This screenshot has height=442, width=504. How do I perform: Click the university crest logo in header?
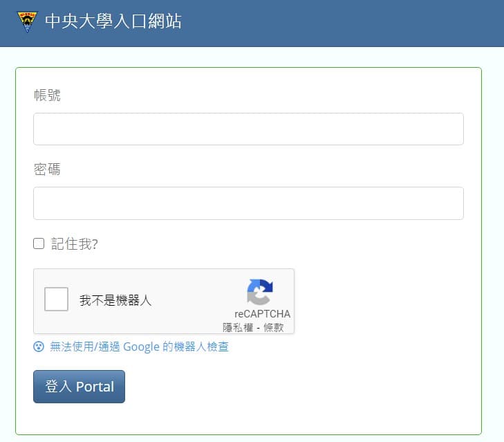pos(28,21)
